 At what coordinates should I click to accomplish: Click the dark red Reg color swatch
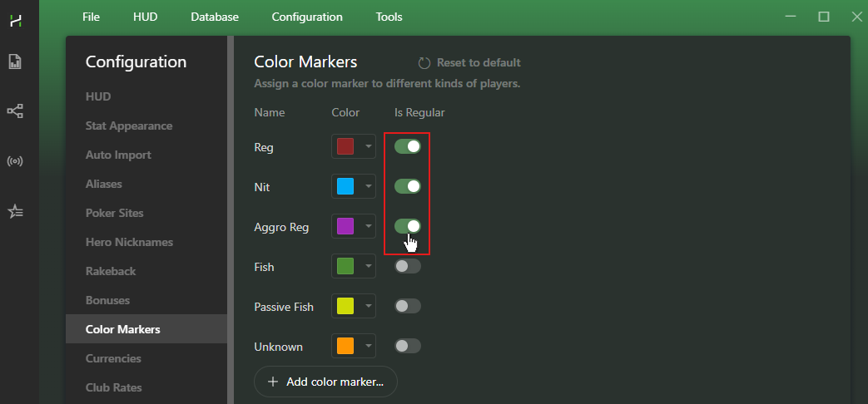click(x=345, y=147)
